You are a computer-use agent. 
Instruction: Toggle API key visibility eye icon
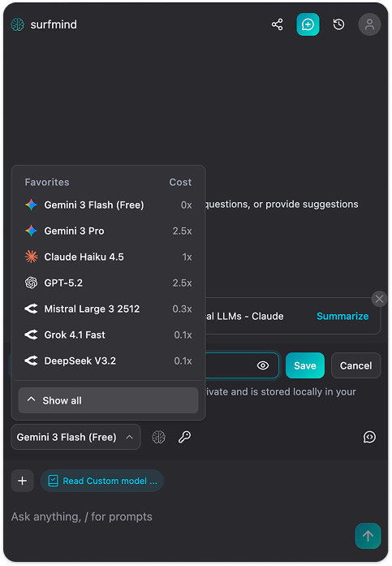263,365
